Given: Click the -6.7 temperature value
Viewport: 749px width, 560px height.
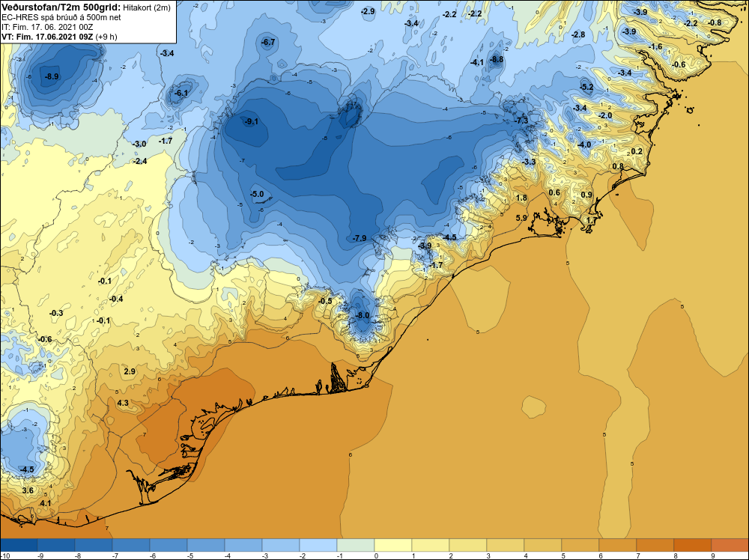Looking at the screenshot, I should tap(268, 43).
